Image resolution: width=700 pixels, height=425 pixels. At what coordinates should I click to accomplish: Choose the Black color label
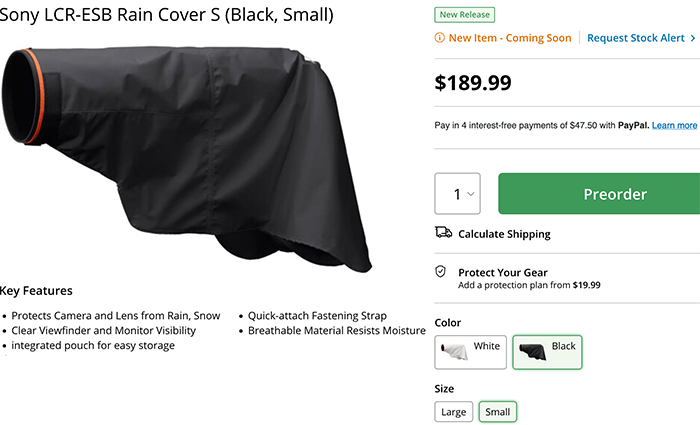click(x=563, y=346)
